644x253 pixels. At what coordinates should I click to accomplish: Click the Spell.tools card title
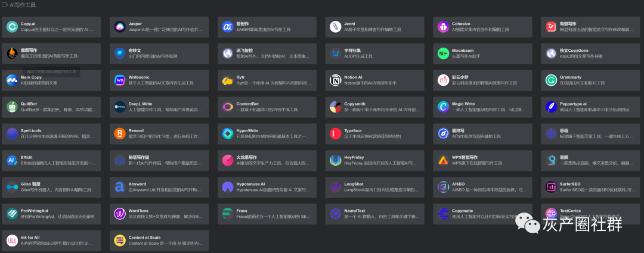click(31, 131)
